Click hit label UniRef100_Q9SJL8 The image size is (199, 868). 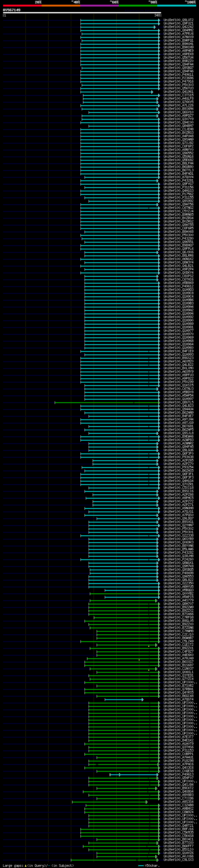coord(179,433)
